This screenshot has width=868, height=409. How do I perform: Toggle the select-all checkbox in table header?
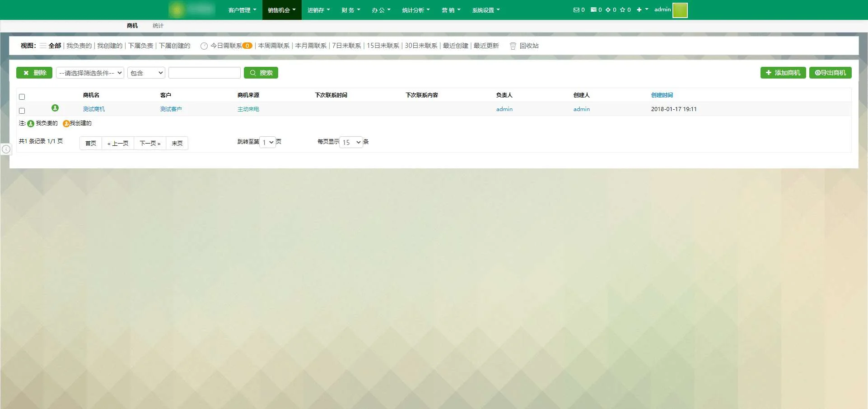click(22, 97)
